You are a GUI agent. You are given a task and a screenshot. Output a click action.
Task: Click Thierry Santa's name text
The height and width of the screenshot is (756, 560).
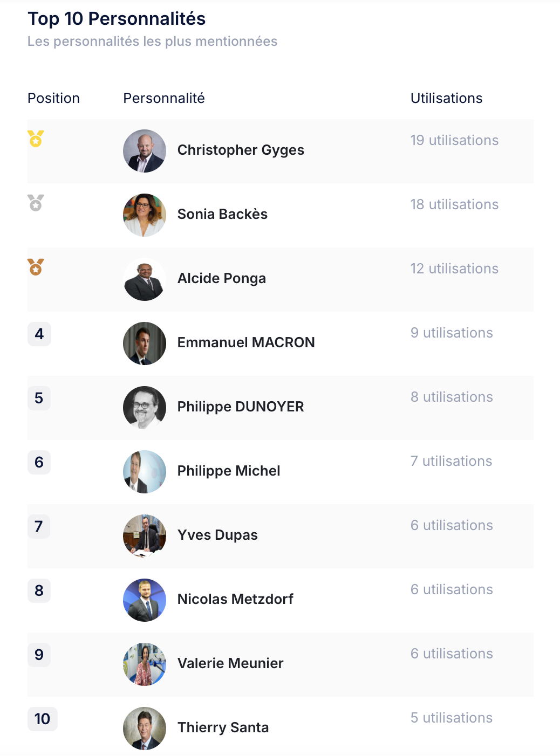point(223,727)
